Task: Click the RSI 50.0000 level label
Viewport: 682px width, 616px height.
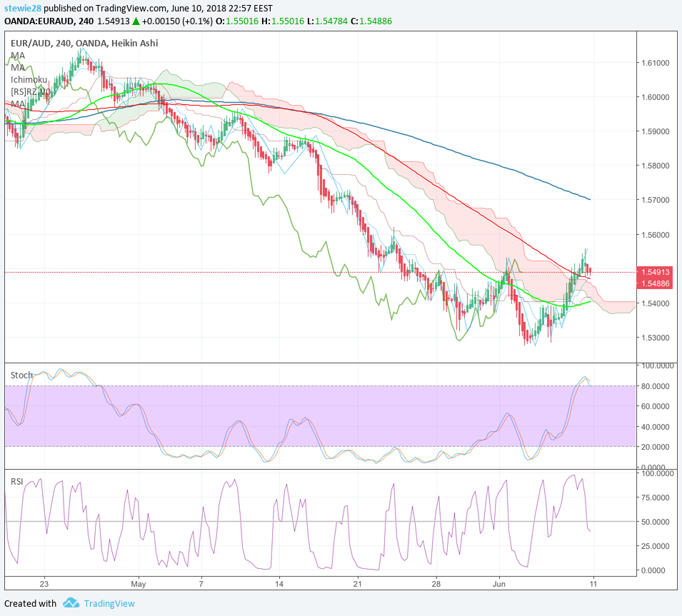Action: 656,522
